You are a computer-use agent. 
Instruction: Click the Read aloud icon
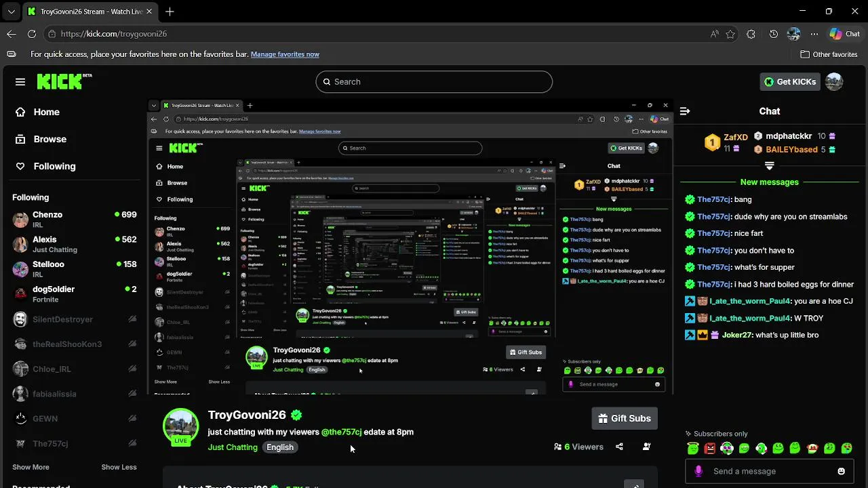point(715,34)
